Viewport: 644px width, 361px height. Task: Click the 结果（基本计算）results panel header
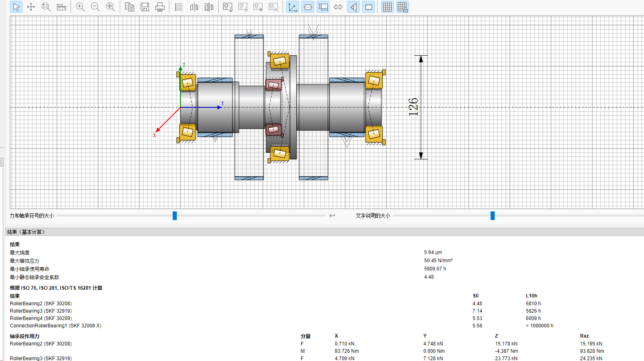325,232
